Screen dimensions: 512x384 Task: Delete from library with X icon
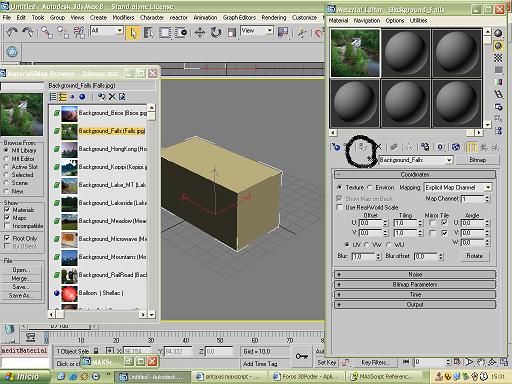(112, 97)
